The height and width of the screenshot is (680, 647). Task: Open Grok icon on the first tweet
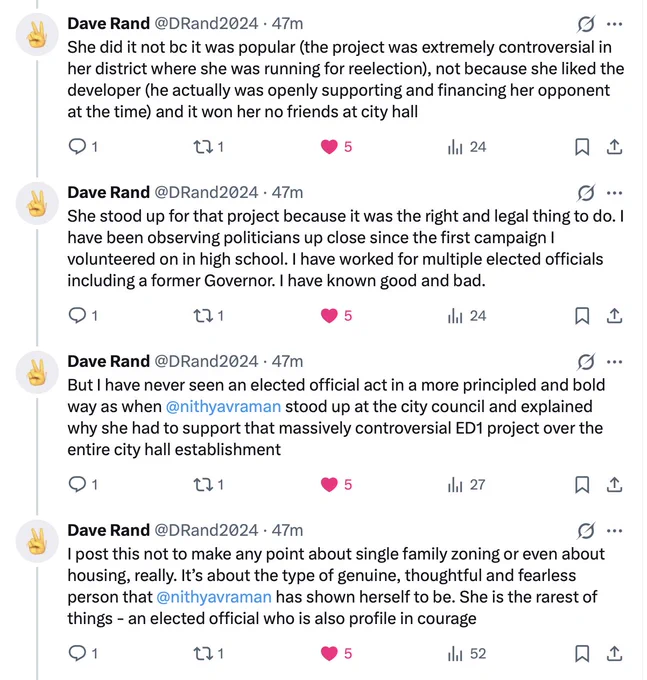click(x=585, y=24)
